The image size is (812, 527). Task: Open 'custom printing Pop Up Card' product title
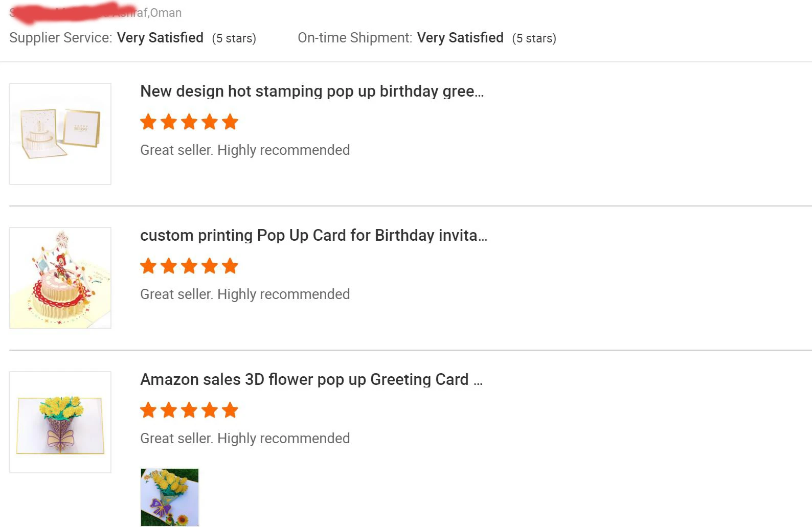pyautogui.click(x=313, y=236)
